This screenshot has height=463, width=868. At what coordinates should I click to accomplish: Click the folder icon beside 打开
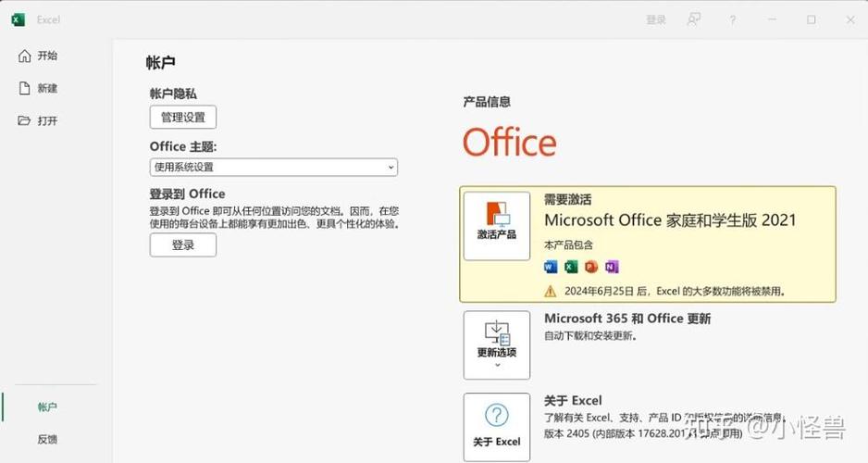pyautogui.click(x=24, y=120)
